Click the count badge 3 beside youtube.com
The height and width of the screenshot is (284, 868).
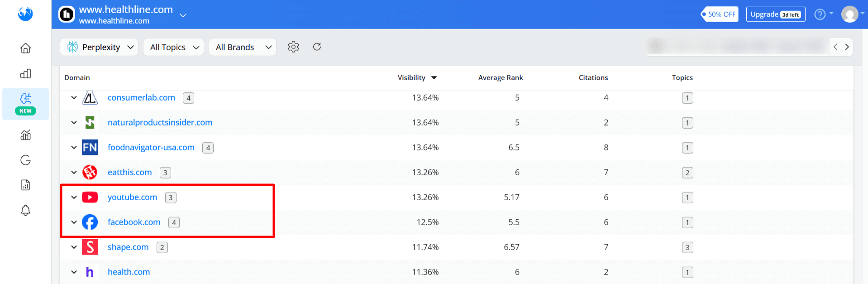[x=171, y=197]
